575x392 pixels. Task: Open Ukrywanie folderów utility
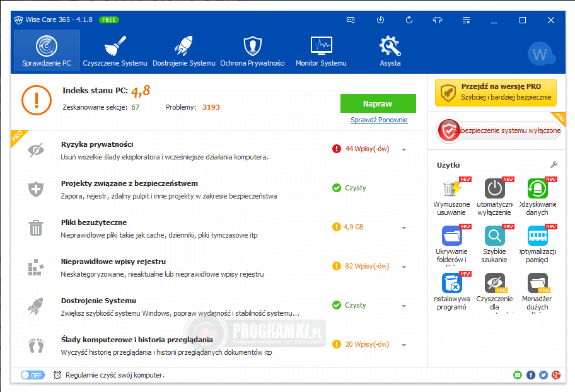(451, 245)
